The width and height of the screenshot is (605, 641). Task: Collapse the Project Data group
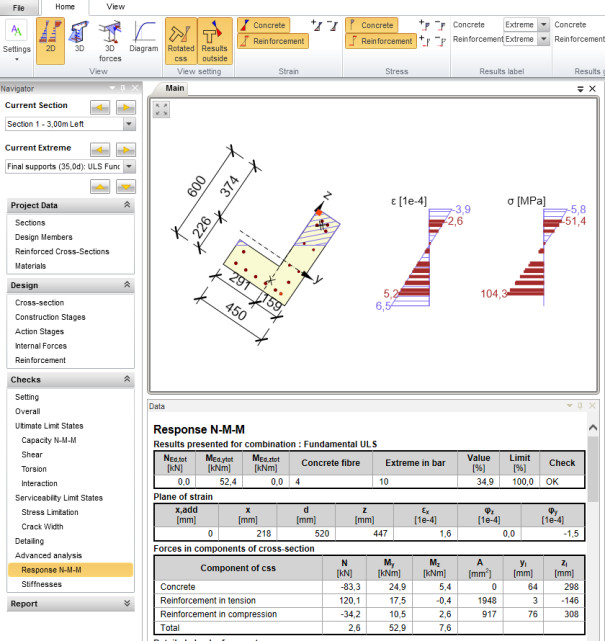coord(126,205)
